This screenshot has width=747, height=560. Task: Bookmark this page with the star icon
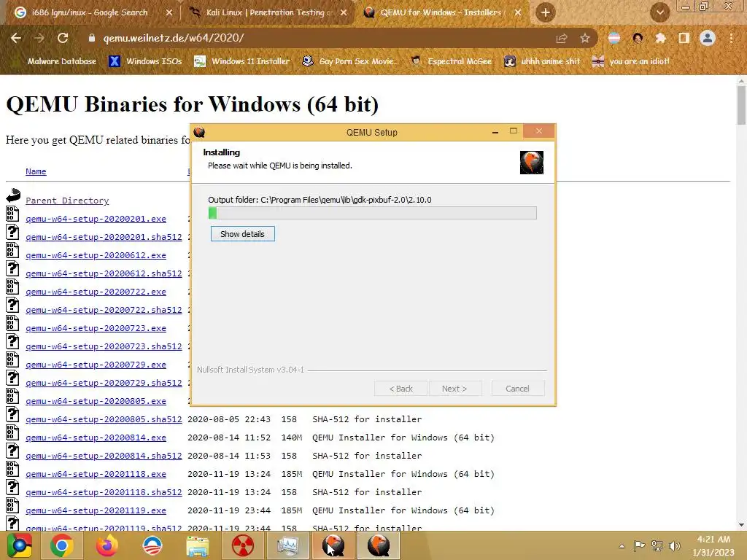click(x=585, y=39)
